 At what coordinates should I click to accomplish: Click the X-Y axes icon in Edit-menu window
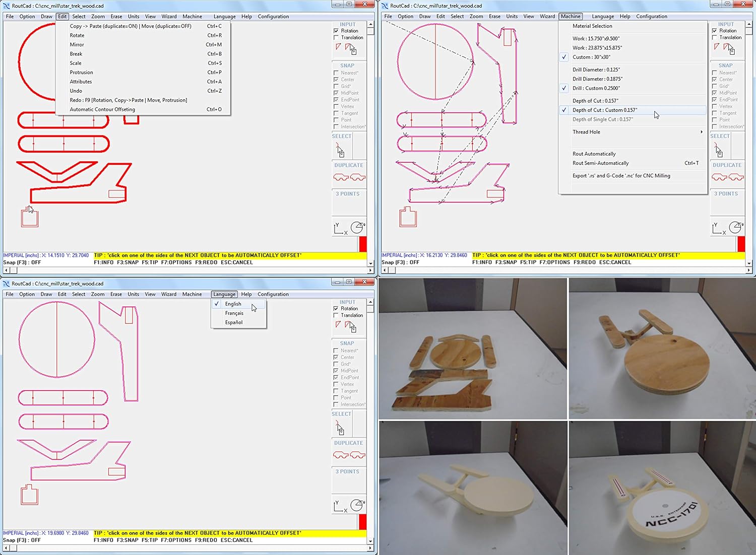(340, 229)
